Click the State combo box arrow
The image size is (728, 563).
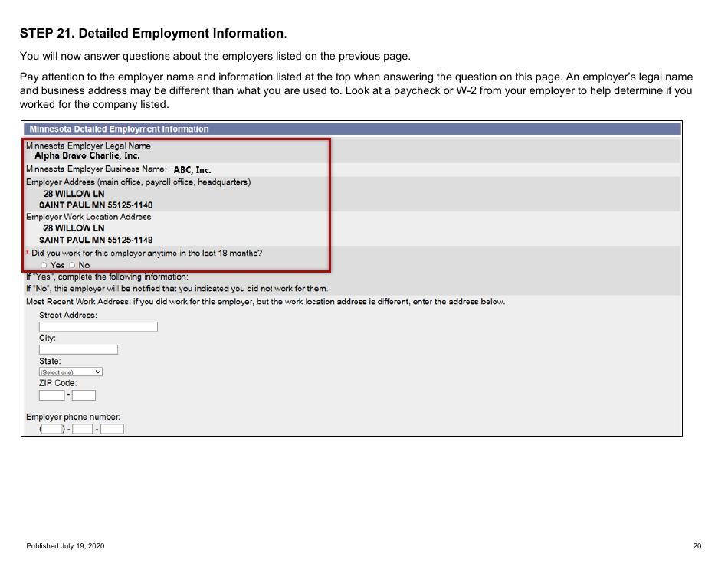(x=99, y=372)
